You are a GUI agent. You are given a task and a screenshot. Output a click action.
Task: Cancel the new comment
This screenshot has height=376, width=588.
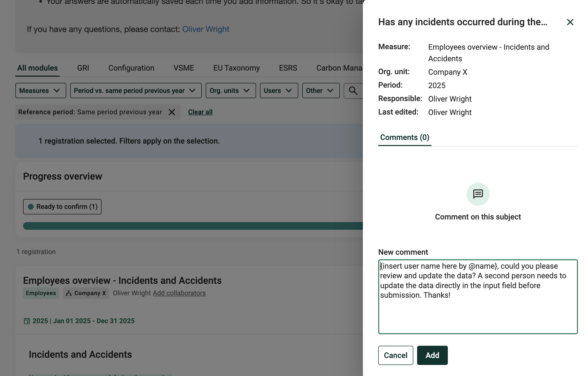tap(395, 355)
